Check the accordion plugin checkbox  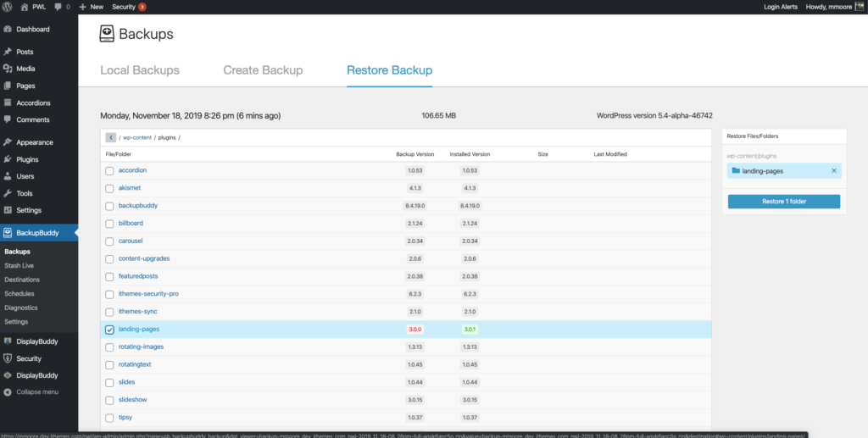pos(109,171)
